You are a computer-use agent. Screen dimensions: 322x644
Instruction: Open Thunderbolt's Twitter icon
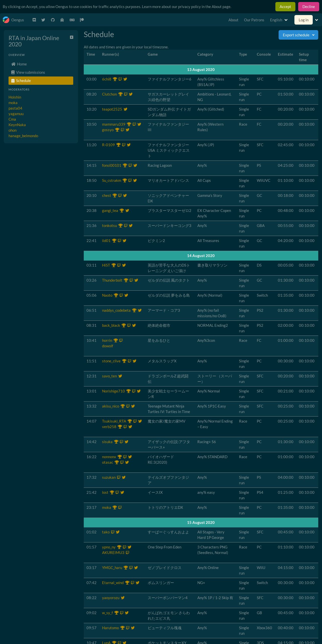pyautogui.click(x=136, y=280)
